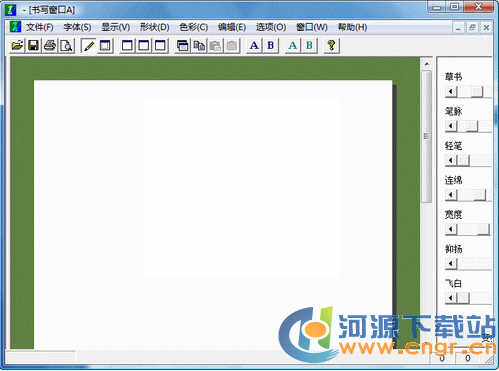Click the dark blue A icon
The height and width of the screenshot is (371, 499).
coord(254,45)
